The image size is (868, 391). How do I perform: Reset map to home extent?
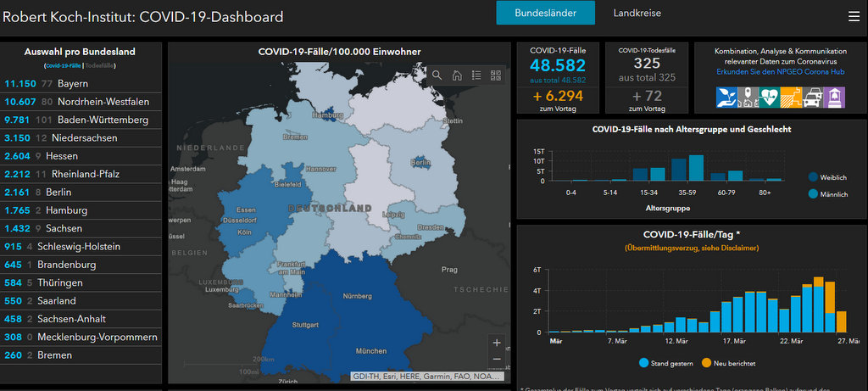click(x=457, y=75)
